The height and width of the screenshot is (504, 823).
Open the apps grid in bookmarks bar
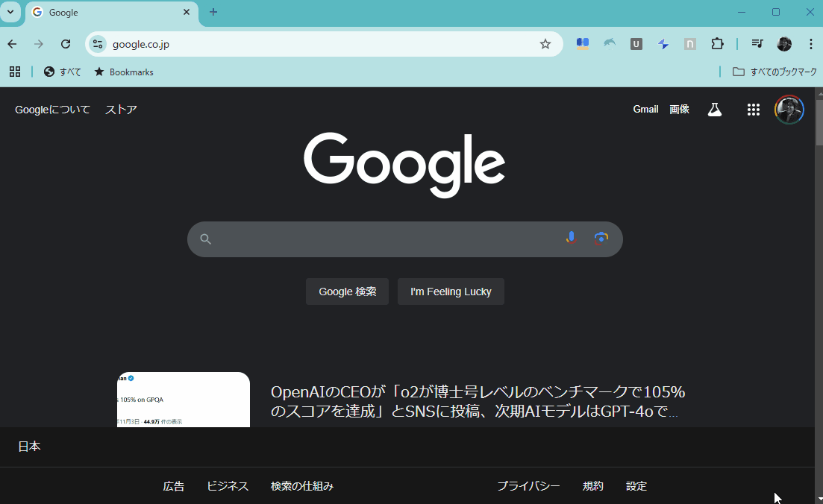(x=15, y=72)
